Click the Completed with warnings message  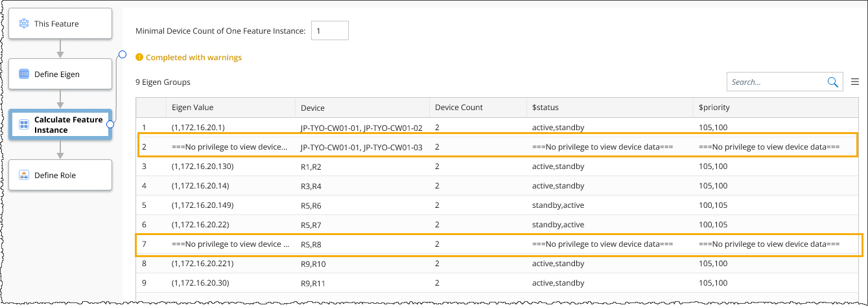[x=193, y=58]
